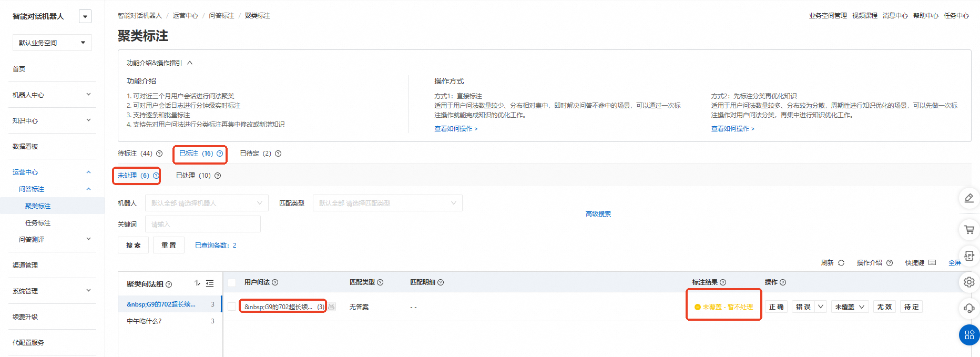This screenshot has height=357, width=980.
Task: Click the 关键词 input field
Action: 203,224
